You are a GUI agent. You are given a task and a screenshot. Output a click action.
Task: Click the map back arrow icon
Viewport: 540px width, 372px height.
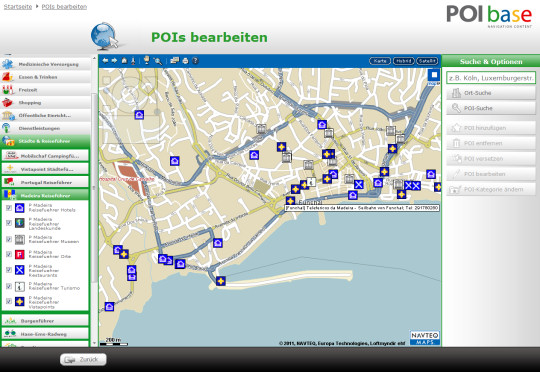(105, 61)
